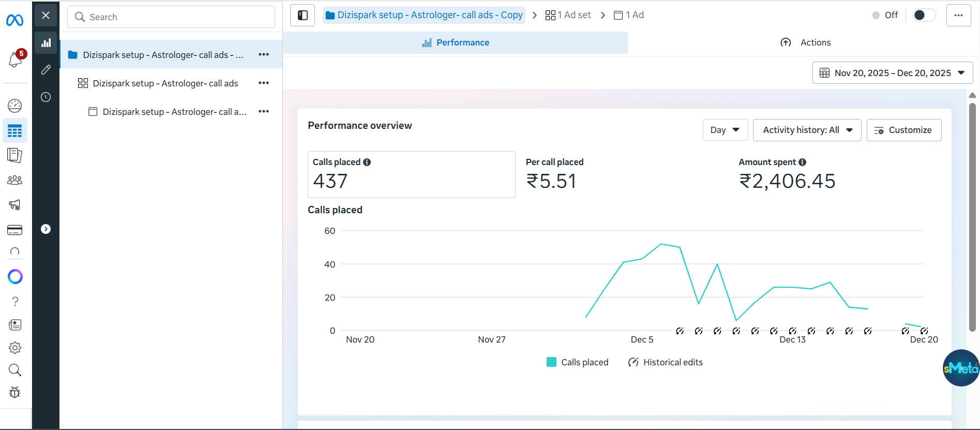Click the Calls placed legend color swatch
The image size is (980, 430).
coord(551,362)
